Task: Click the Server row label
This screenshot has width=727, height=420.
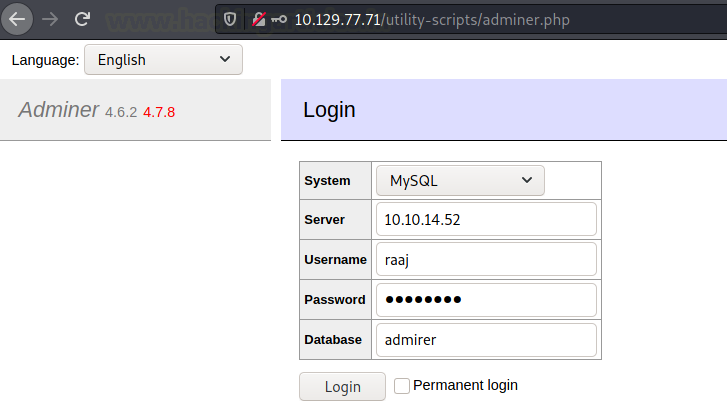Action: (325, 220)
